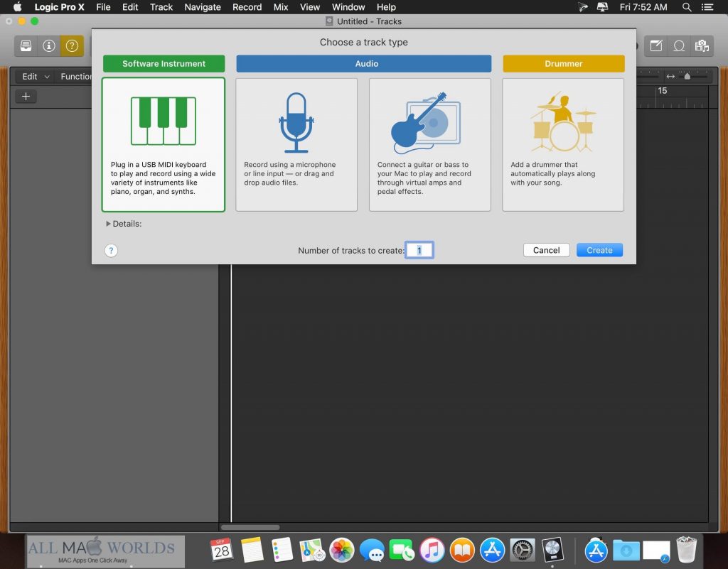
Task: Open the Loop Browser toolbar icon
Action: [679, 46]
